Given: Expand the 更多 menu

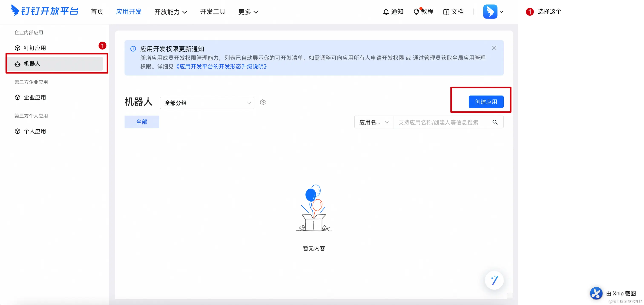Looking at the screenshot, I should click(x=248, y=12).
